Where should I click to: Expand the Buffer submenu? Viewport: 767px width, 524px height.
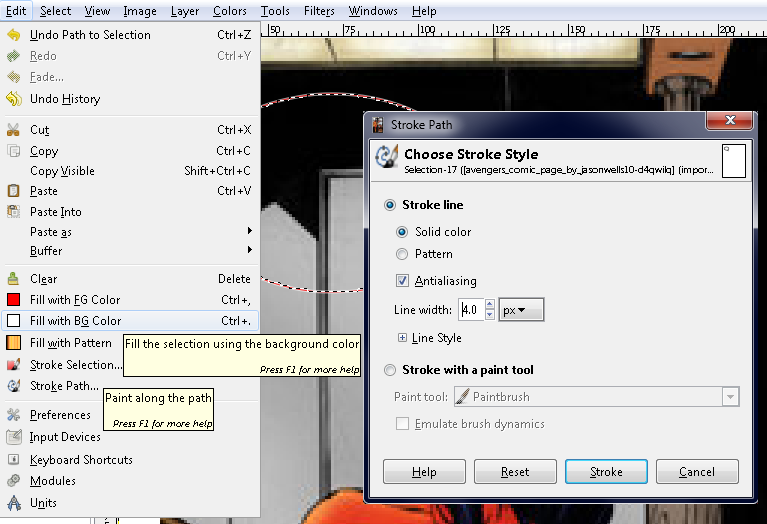[250, 250]
